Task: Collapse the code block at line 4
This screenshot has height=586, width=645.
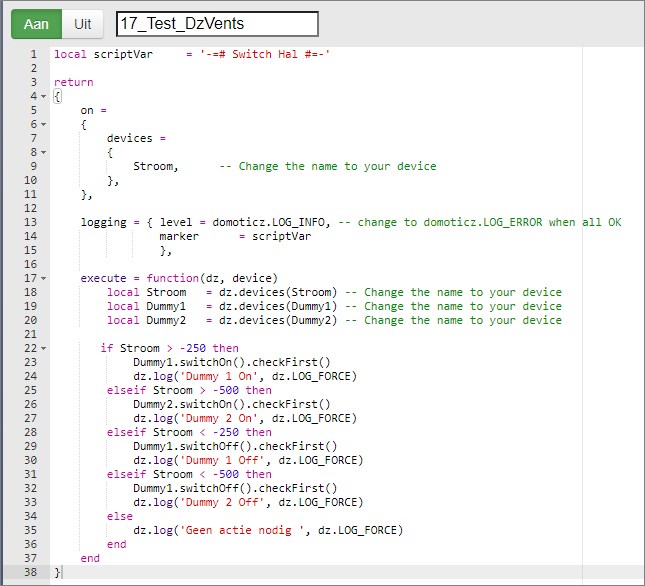Action: tap(44, 96)
